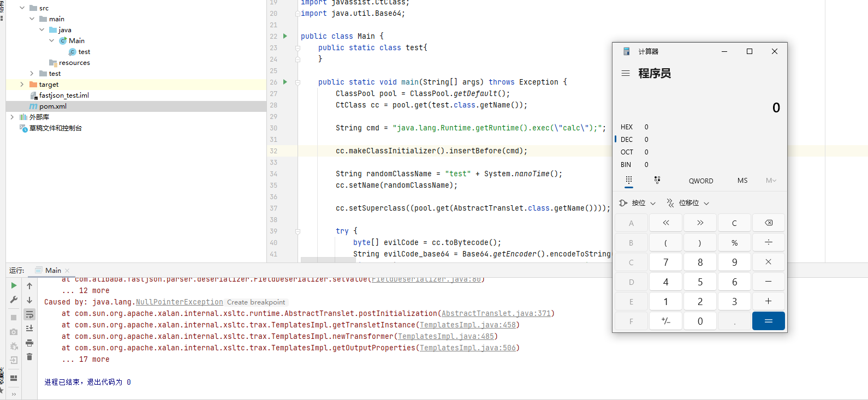Click right shift button in Calculator
The image size is (868, 400).
[x=700, y=223]
